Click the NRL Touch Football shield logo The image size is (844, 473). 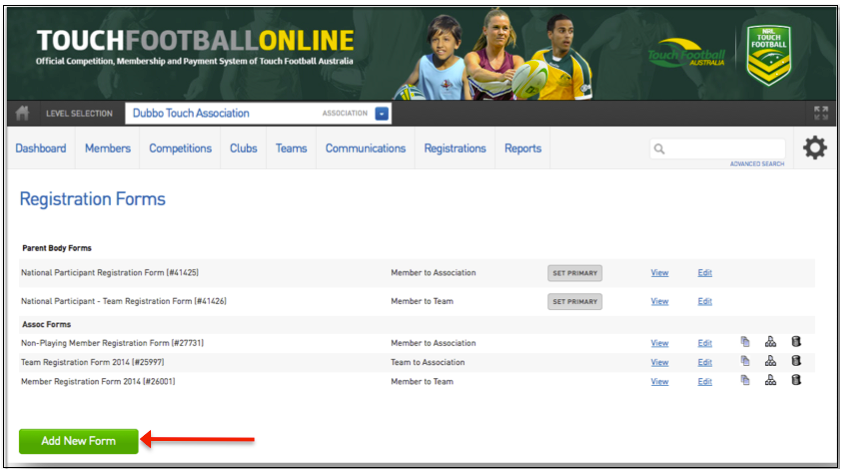point(769,55)
